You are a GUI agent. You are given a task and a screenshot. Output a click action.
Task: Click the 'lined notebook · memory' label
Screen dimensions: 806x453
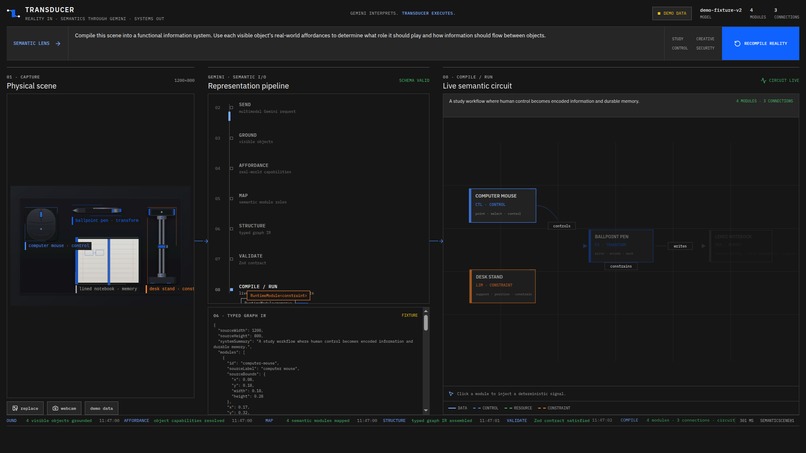click(x=108, y=289)
